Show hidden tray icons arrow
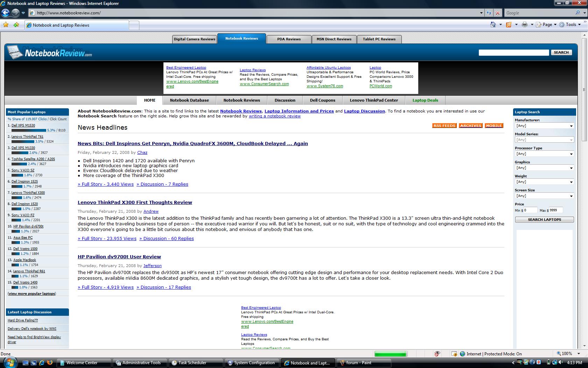588x368 pixels. [x=513, y=363]
